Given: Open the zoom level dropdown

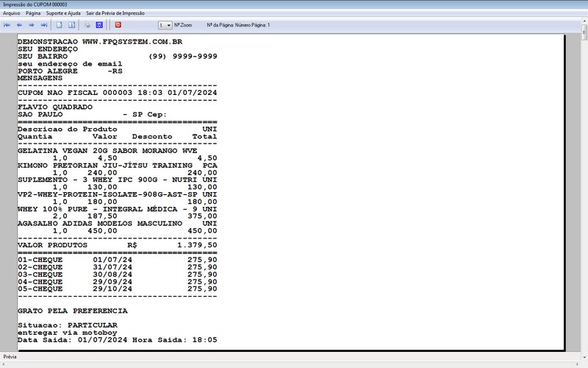Looking at the screenshot, I should pyautogui.click(x=168, y=25).
